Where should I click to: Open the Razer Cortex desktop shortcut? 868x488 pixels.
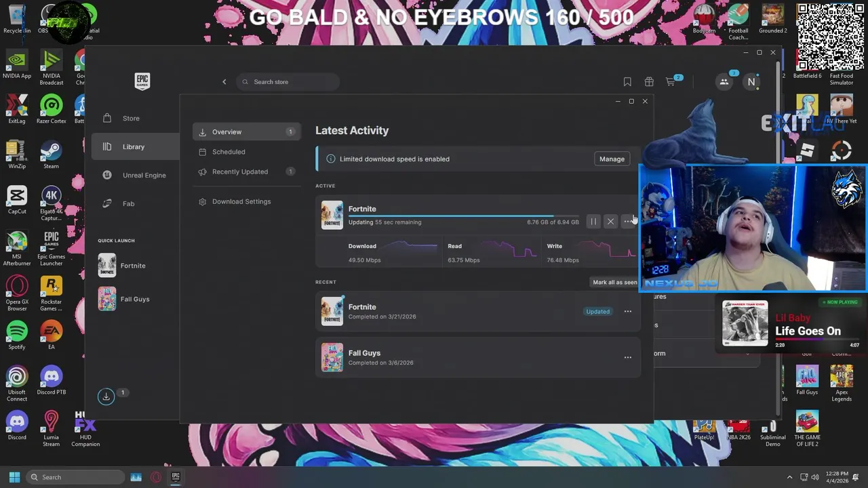[51, 110]
